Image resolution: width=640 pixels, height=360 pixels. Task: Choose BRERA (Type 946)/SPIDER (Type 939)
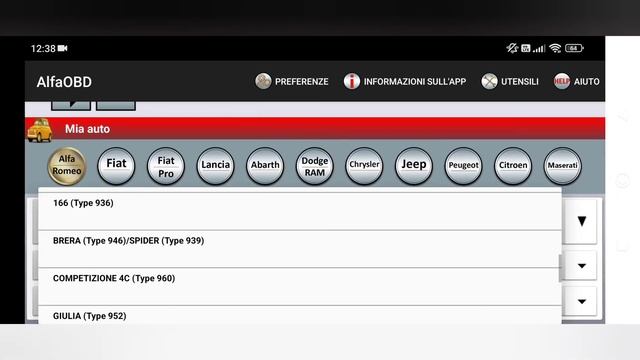tap(300, 249)
